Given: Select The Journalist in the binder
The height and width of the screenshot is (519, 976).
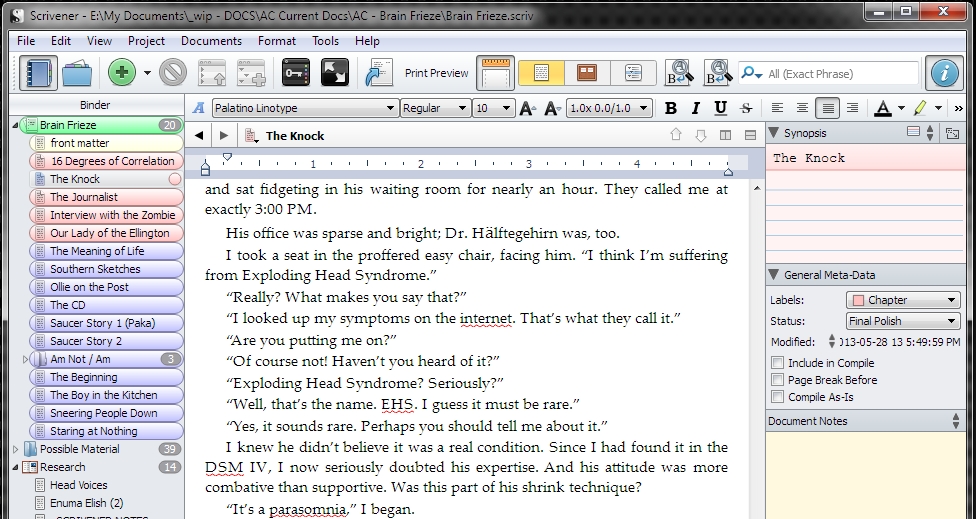Looking at the screenshot, I should [106, 197].
